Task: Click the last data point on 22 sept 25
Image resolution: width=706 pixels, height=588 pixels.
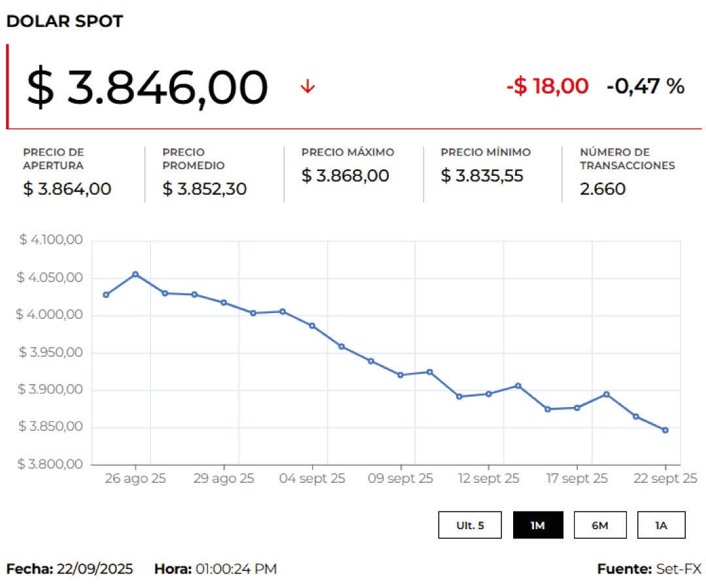Action: (665, 430)
